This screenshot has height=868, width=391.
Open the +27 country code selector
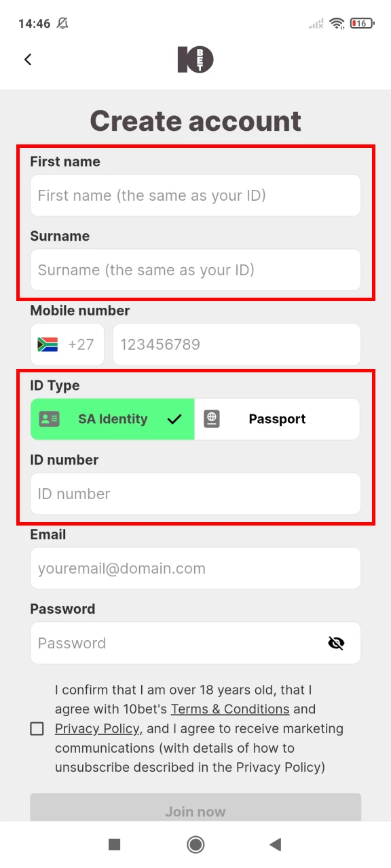coord(67,344)
